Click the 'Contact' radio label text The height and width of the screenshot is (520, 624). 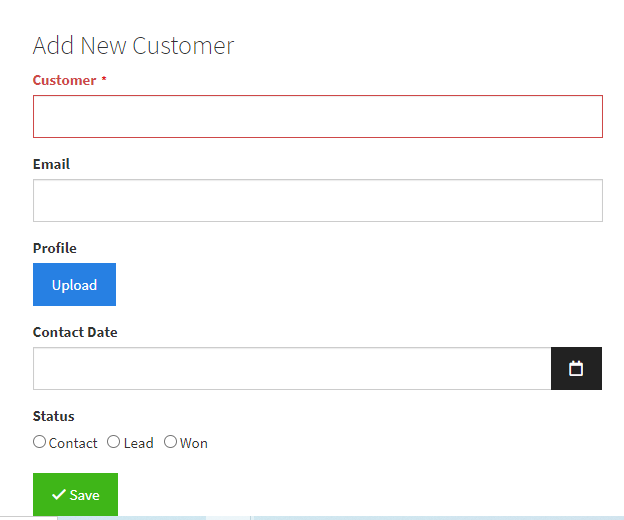click(x=73, y=443)
